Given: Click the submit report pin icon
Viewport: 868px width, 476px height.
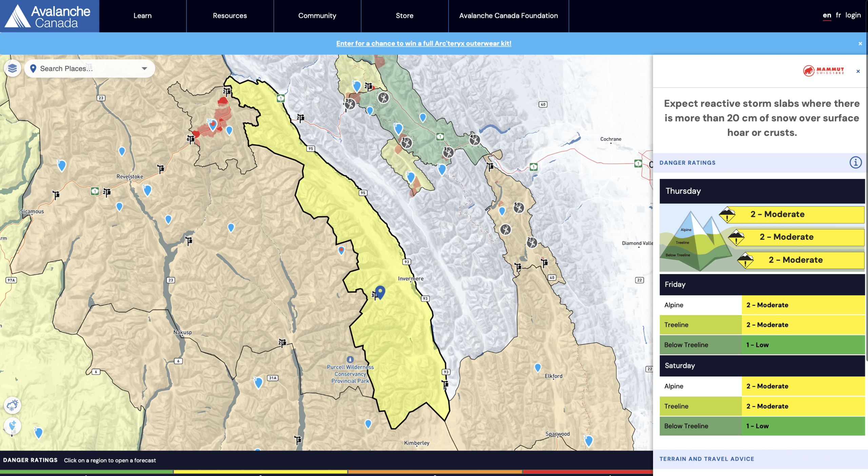Looking at the screenshot, I should click(x=13, y=426).
